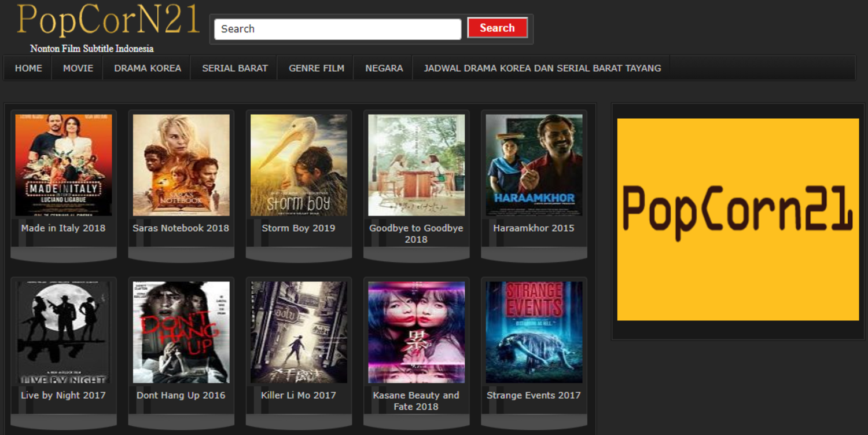
Task: Open the Strange Events poster
Action: click(x=534, y=332)
